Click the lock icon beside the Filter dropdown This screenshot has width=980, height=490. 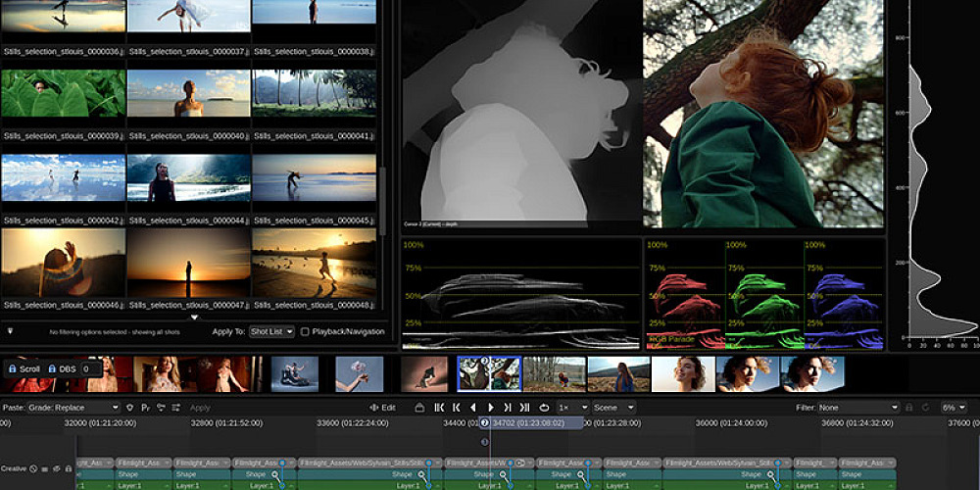(x=909, y=408)
